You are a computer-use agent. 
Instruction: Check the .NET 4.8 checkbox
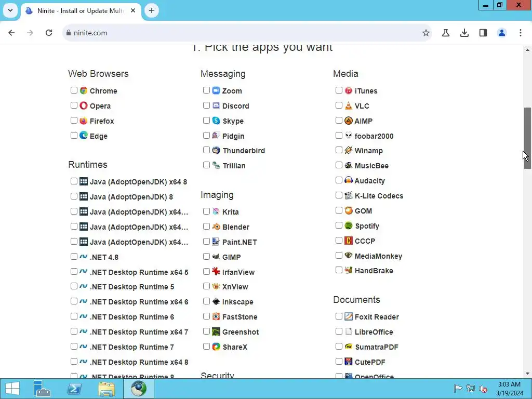click(x=74, y=257)
